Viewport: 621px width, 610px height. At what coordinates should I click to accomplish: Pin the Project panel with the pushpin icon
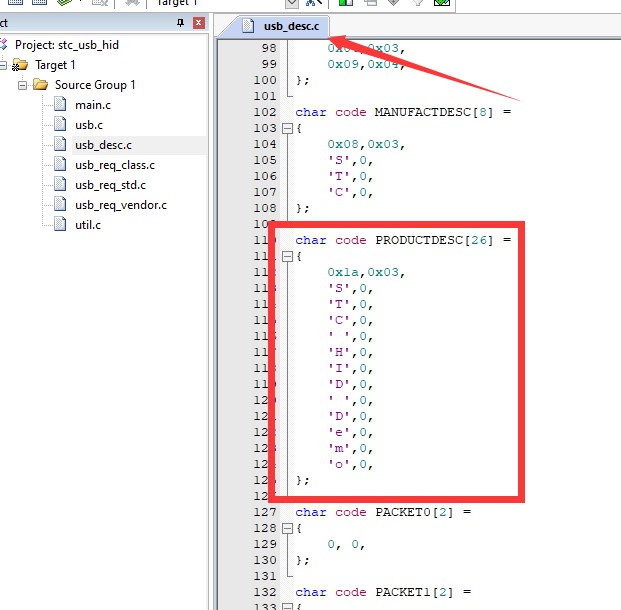[x=180, y=23]
